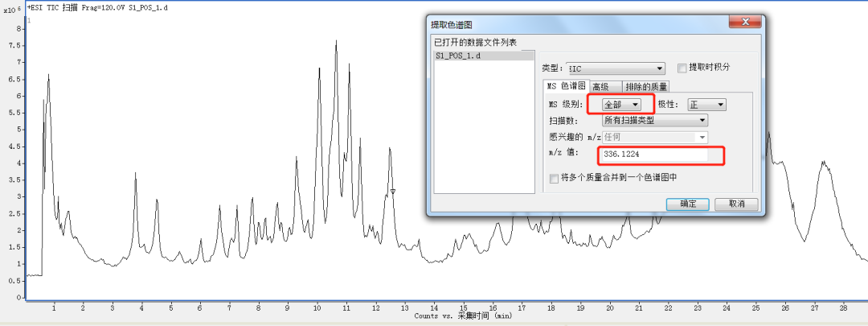Screen dimensions: 868x326
Task: Switch to the 高级 tab
Action: click(x=605, y=86)
